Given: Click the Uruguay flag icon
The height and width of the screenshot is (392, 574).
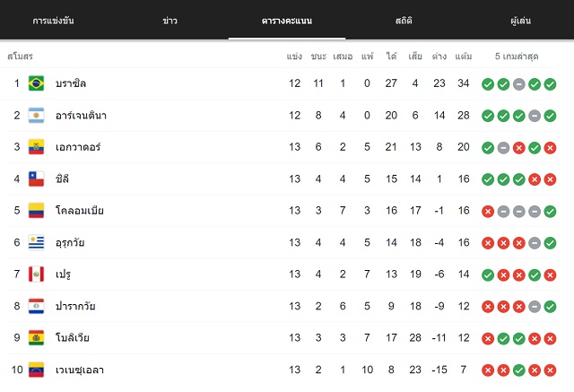Looking at the screenshot, I should (x=36, y=242).
